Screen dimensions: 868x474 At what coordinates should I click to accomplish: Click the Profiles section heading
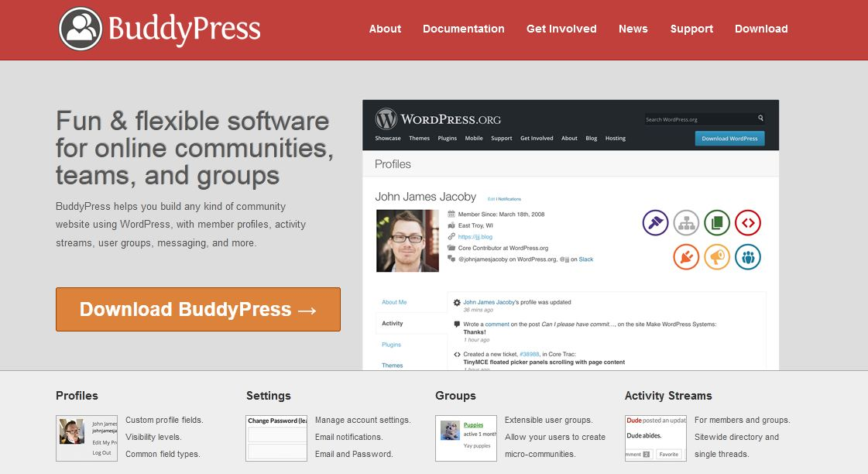[77, 396]
